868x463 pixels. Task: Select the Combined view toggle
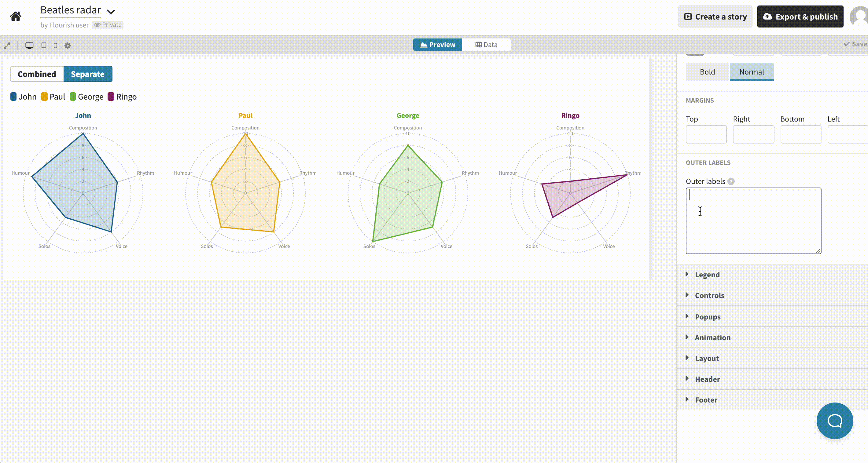point(37,74)
